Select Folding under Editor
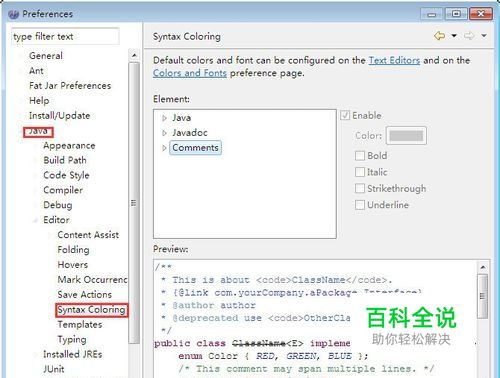The height and width of the screenshot is (378, 500). (73, 250)
